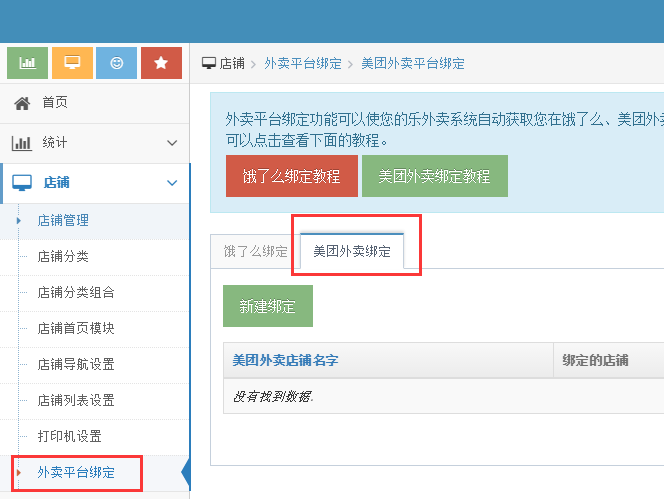This screenshot has width=664, height=499.
Task: Go to 店铺导航设置 sidebar item
Action: [x=75, y=364]
